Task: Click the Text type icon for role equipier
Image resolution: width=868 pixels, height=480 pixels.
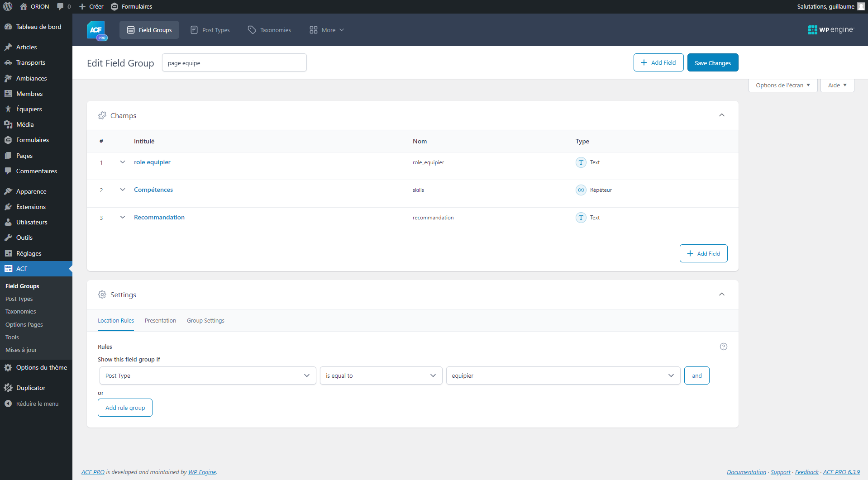Action: point(581,162)
